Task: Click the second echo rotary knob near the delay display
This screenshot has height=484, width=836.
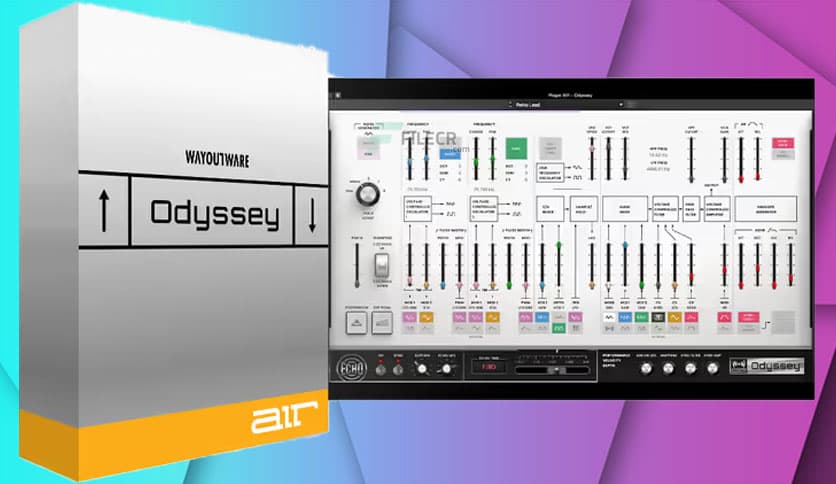Action: coord(446,368)
